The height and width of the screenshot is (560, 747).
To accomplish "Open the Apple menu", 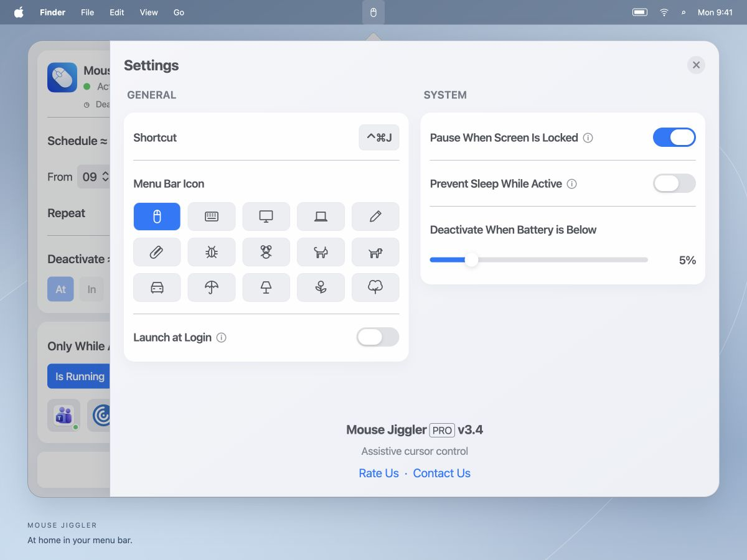I will point(19,12).
